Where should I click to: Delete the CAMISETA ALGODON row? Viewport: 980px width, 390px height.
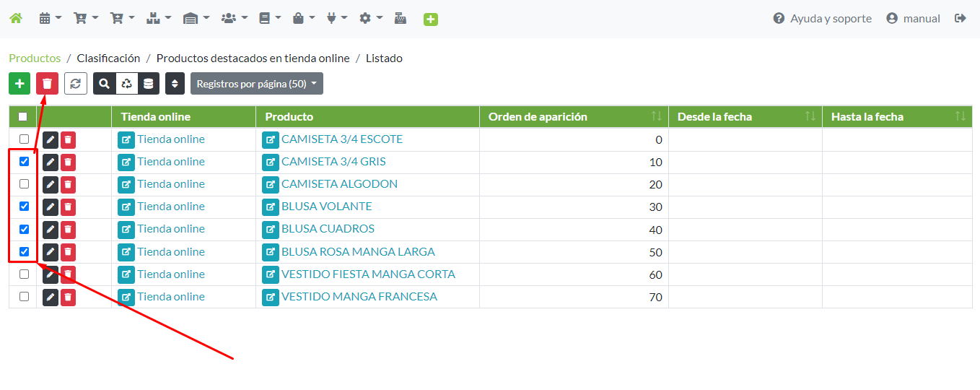[x=68, y=184]
